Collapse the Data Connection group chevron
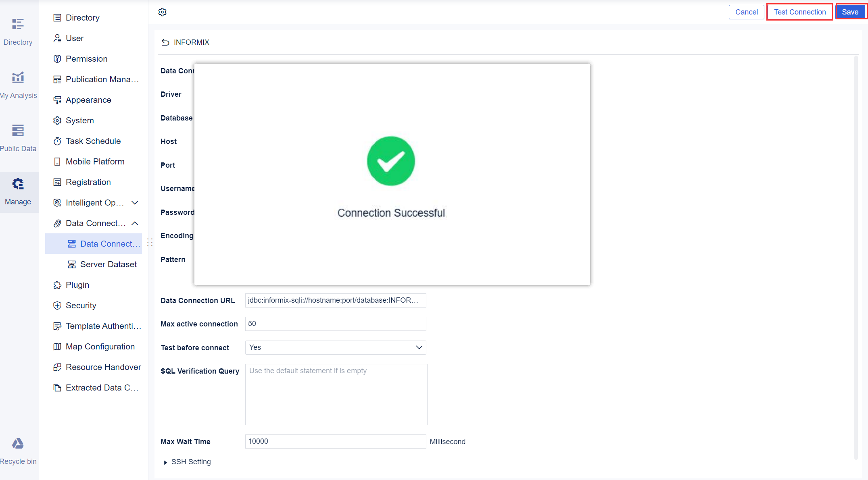The image size is (868, 480). (135, 223)
